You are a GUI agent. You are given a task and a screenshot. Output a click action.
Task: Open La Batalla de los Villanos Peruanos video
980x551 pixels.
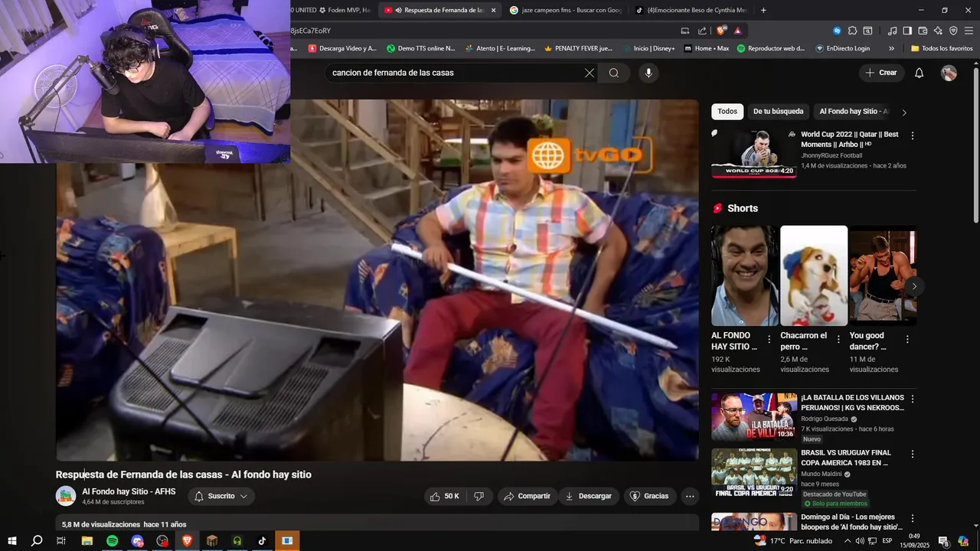tap(754, 417)
